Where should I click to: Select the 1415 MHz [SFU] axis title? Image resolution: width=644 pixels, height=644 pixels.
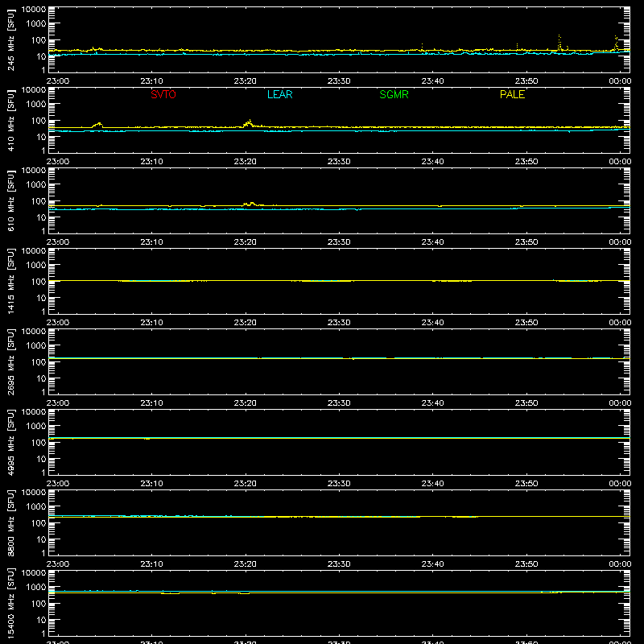coord(10,281)
